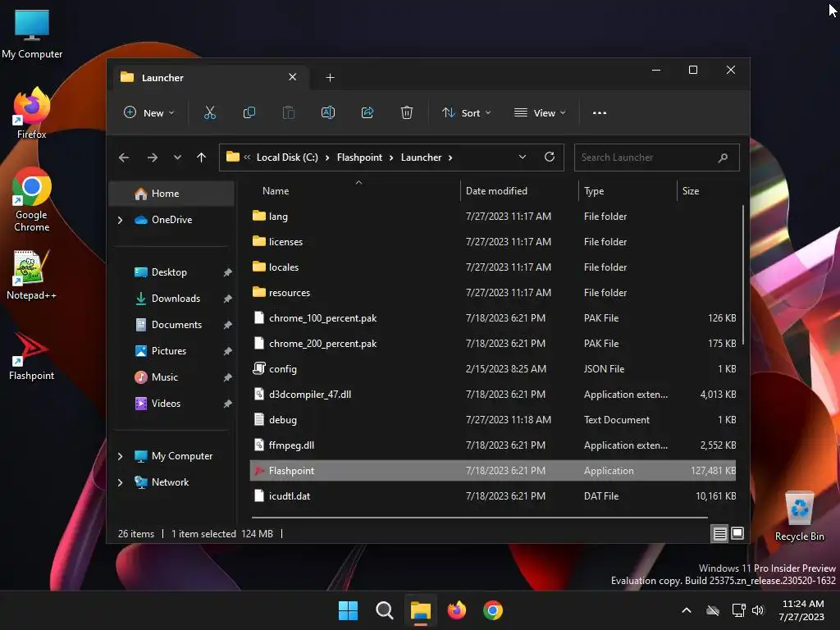Go forward with the right arrow
840x630 pixels.
(152, 157)
